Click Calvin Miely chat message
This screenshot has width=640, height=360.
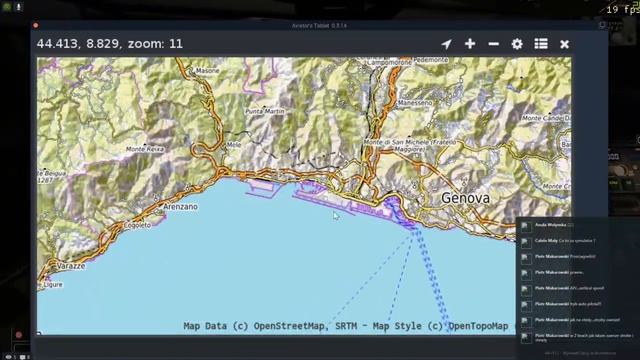coord(565,241)
